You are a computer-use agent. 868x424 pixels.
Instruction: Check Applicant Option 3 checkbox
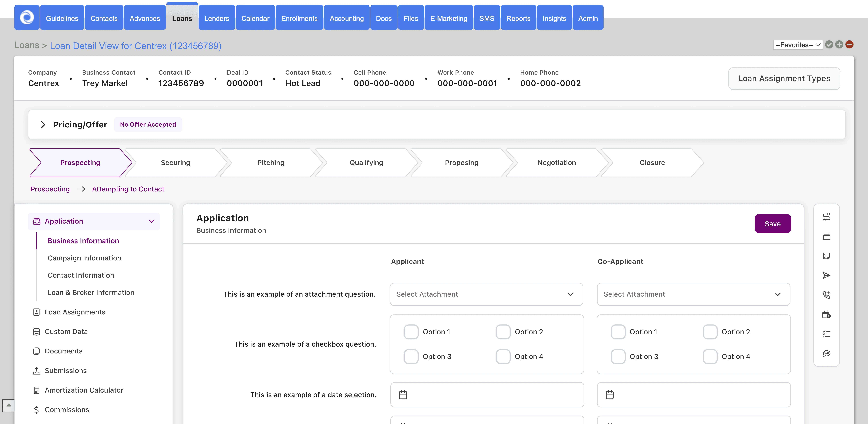pos(411,356)
